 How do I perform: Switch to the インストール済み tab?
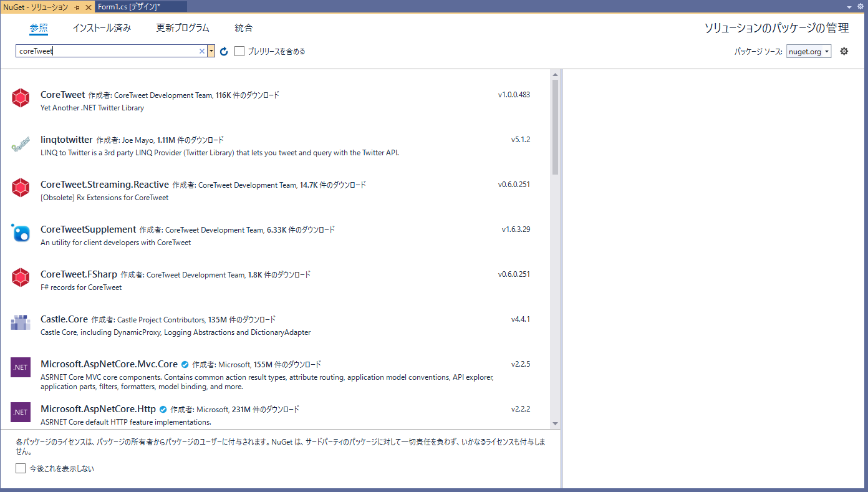coord(102,28)
